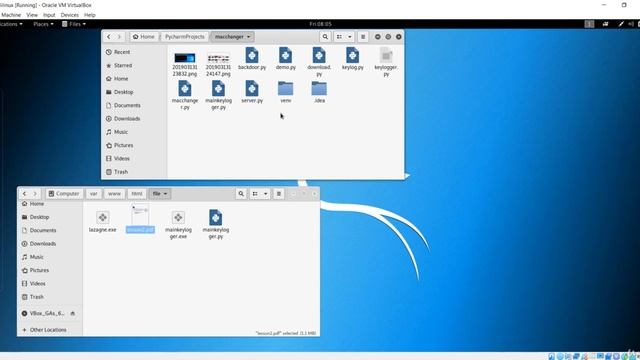Image resolution: width=640 pixels, height=360 pixels.
Task: Open hamburger menu in macchanger window
Action: [363, 37]
